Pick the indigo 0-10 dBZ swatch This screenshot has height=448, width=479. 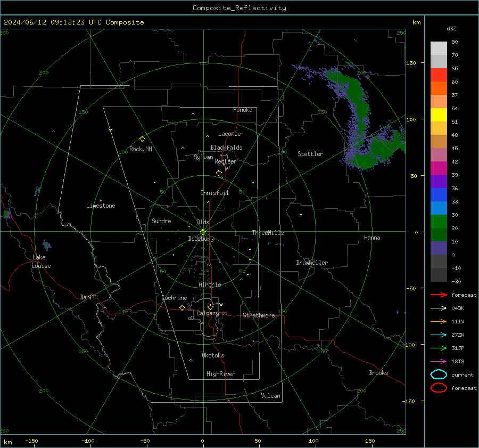(439, 248)
